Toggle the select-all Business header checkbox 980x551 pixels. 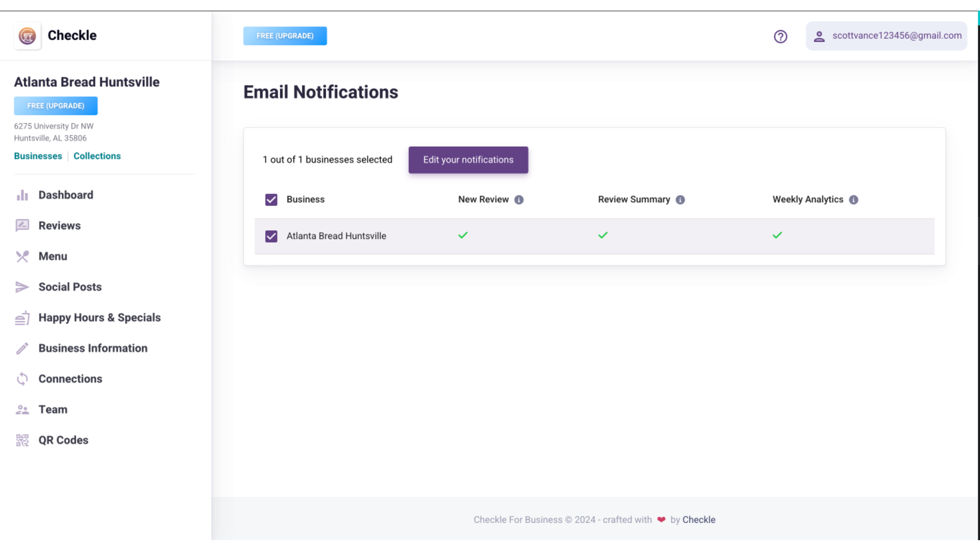[x=271, y=200]
